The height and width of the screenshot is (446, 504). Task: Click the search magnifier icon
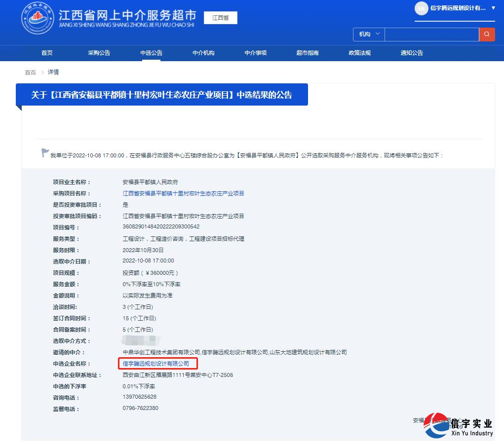pos(487,35)
